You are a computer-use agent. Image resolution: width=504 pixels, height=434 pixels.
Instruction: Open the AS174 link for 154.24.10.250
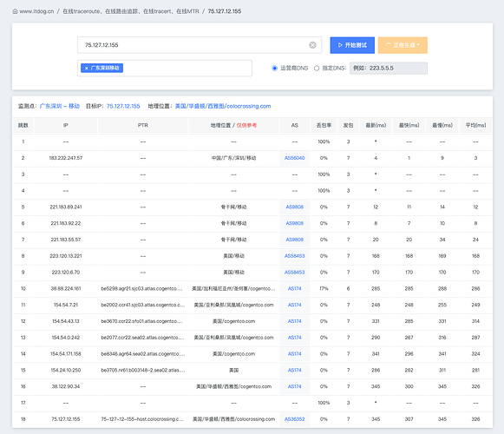tap(294, 371)
